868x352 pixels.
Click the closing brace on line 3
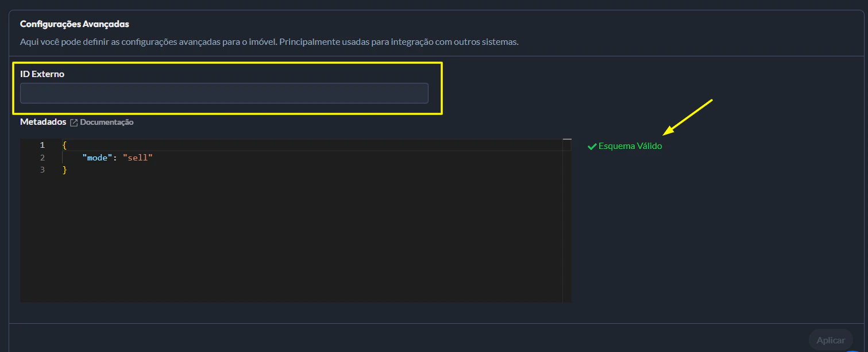64,169
